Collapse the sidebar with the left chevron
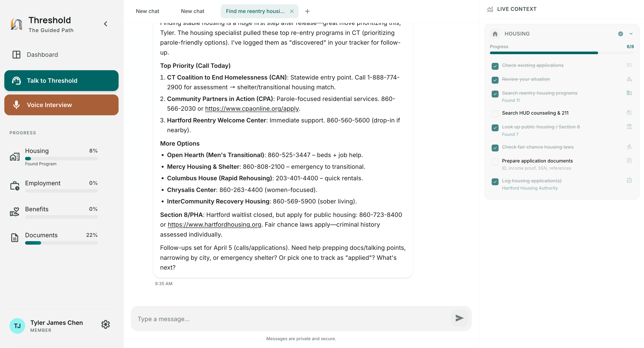644x348 pixels. point(106,24)
